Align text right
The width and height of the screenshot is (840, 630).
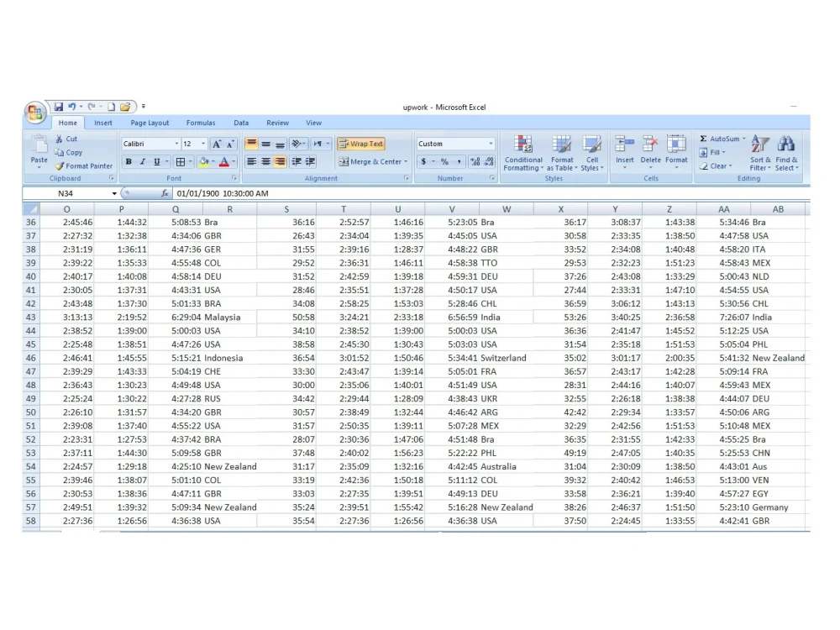pyautogui.click(x=280, y=162)
